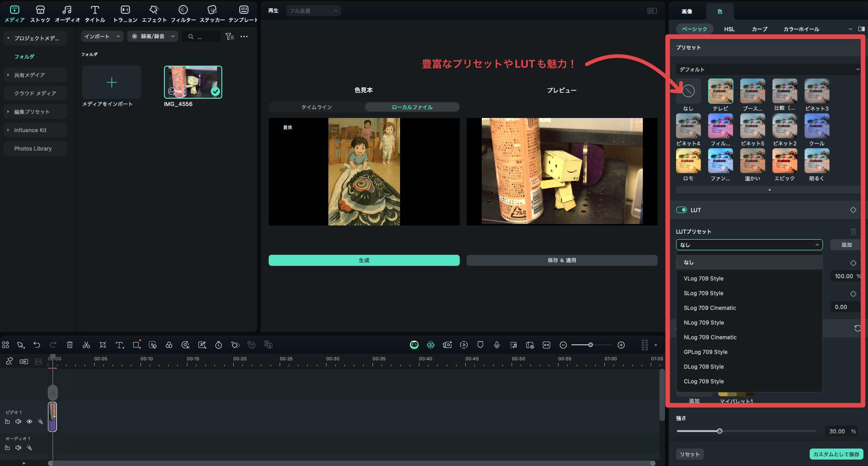Screen dimensions: 868x466
Task: Click the trash delete icon in timeline toolbar
Action: pyautogui.click(x=70, y=345)
